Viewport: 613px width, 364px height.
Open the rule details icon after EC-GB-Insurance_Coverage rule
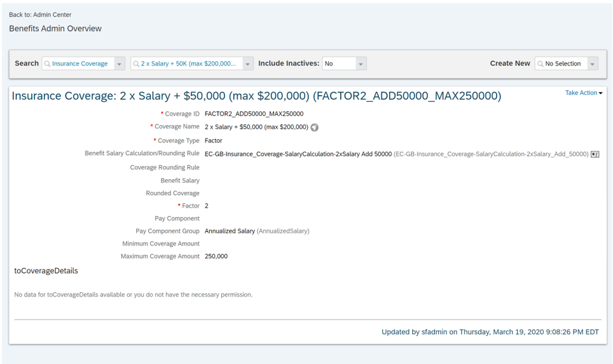tap(595, 154)
